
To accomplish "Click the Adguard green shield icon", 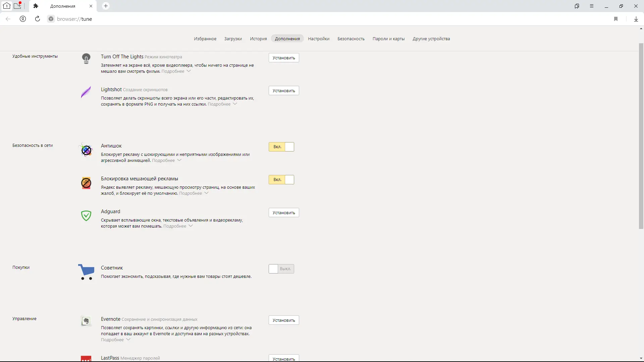I will coord(86,216).
